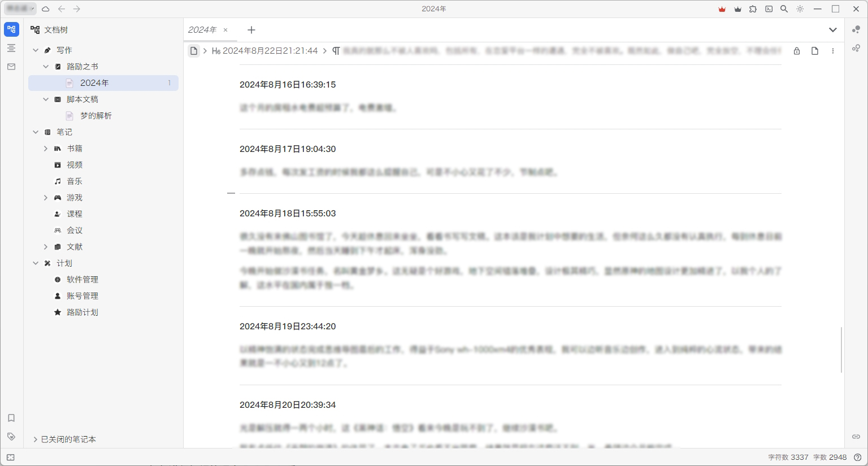
Task: Click the page icon beside the lock
Action: [x=815, y=51]
